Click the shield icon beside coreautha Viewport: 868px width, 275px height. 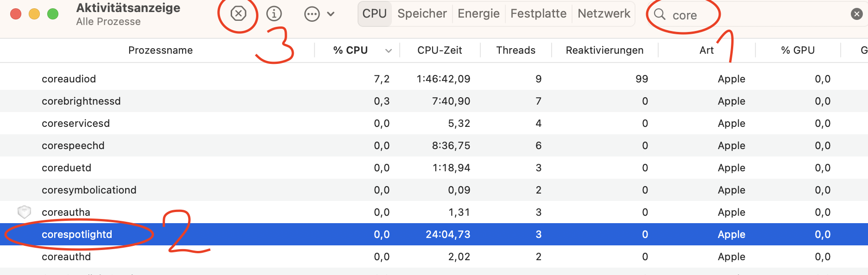(x=24, y=212)
